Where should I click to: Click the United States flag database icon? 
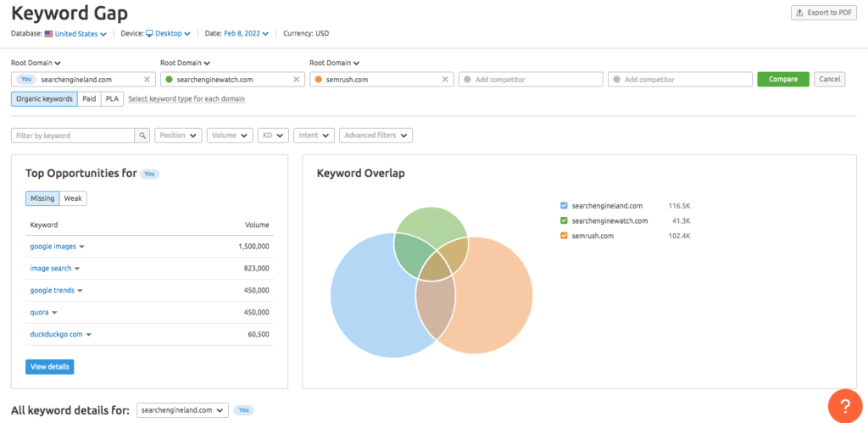tap(48, 34)
